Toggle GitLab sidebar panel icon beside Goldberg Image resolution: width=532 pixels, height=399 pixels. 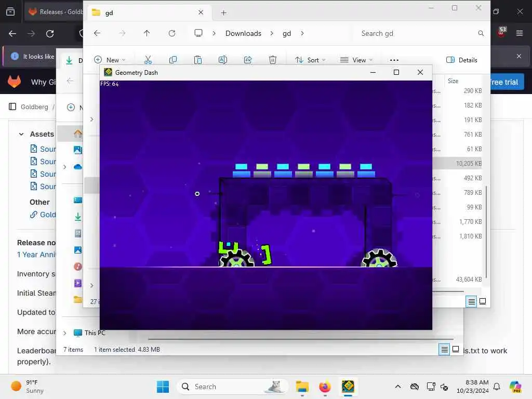click(x=12, y=107)
